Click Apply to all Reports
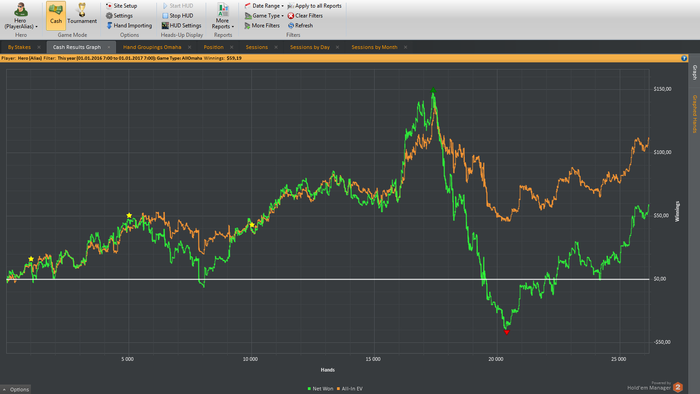 pos(314,6)
